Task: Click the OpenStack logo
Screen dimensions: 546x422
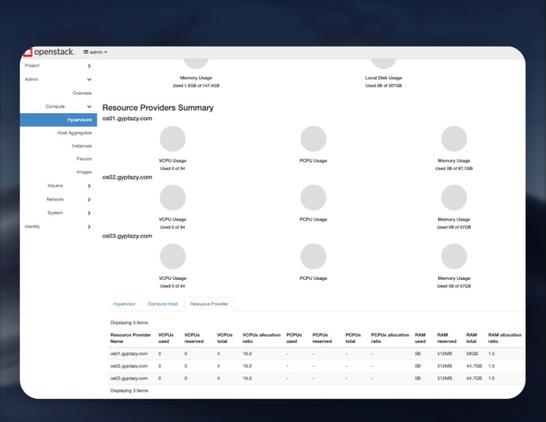Action: (48, 52)
